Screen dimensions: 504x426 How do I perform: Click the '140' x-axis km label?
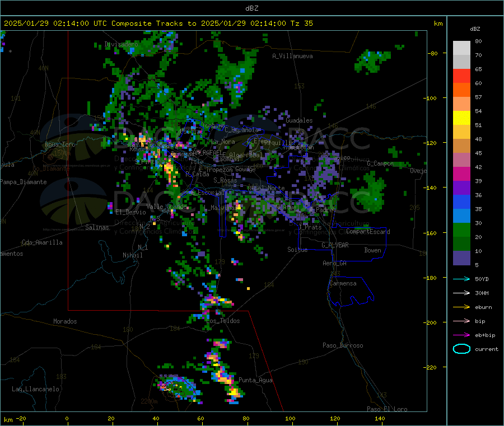[x=380, y=418]
